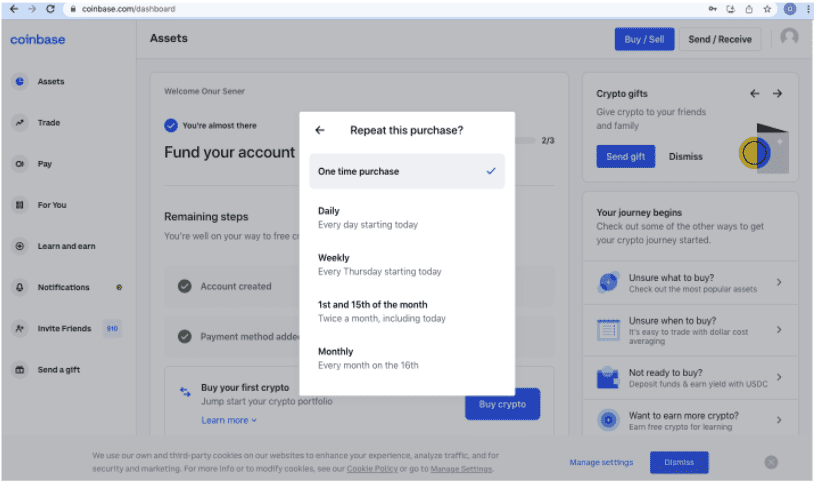Select 1st and 15th of the month option
The height and width of the screenshot is (484, 815).
click(x=407, y=311)
